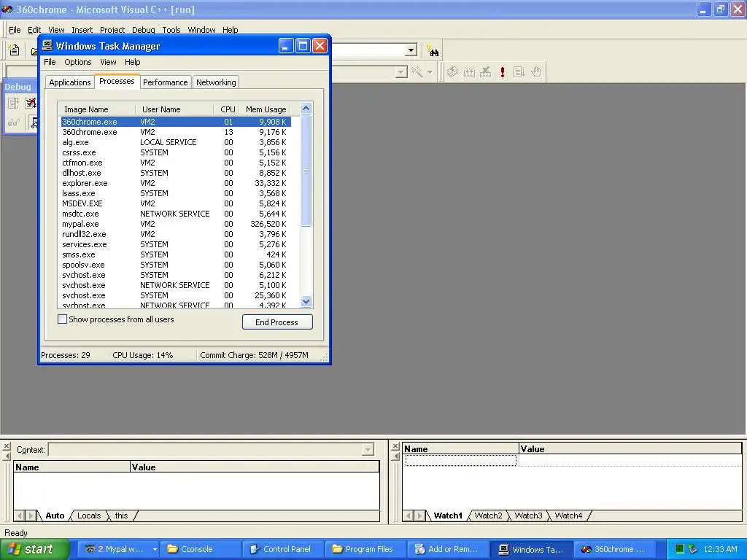Image resolution: width=747 pixels, height=560 pixels.
Task: Open Visual C++ Debug menu
Action: coord(144,29)
